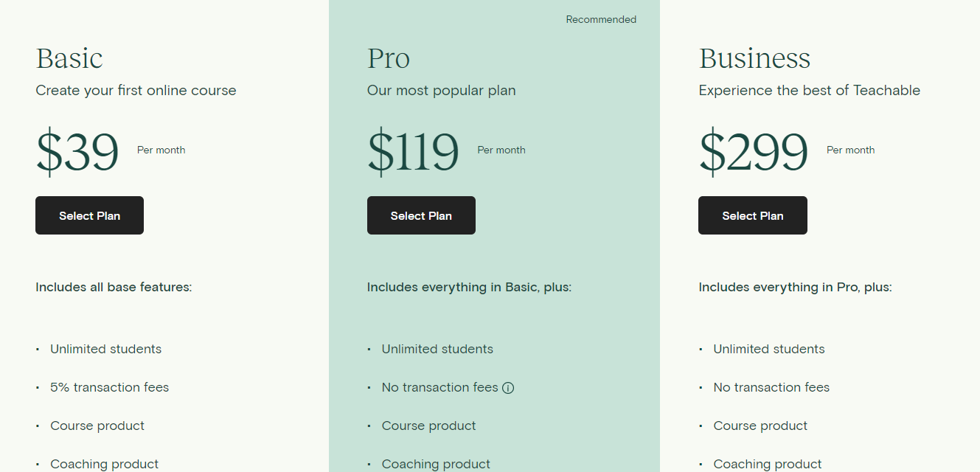Click the info icon beside No transaction fees
The width and height of the screenshot is (980, 472).
tap(508, 388)
